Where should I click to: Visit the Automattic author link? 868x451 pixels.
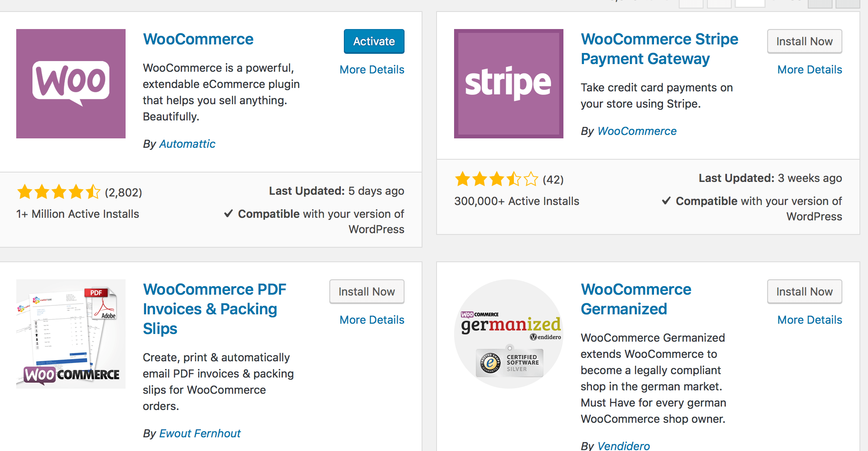coord(187,144)
